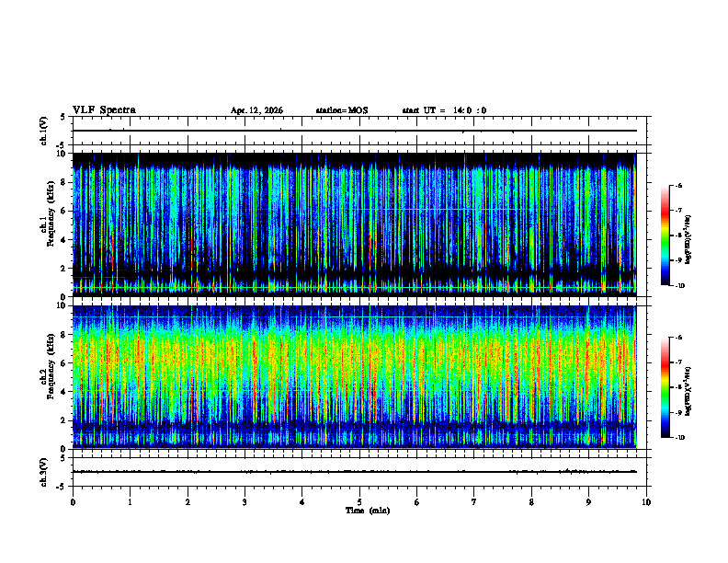The image size is (728, 563).
Task: Click the "9" tick on the Time axis
Action: [x=588, y=502]
